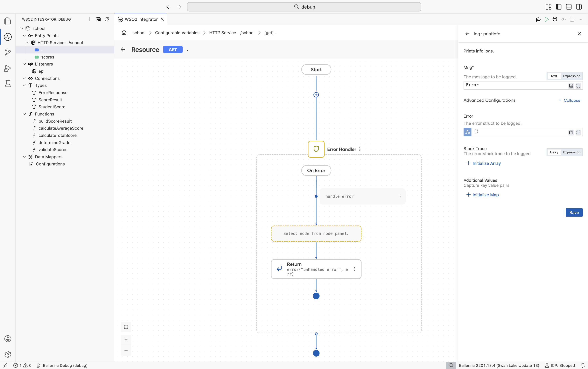The width and height of the screenshot is (588, 369).
Task: Zoom in with canvas plus button
Action: tap(126, 340)
